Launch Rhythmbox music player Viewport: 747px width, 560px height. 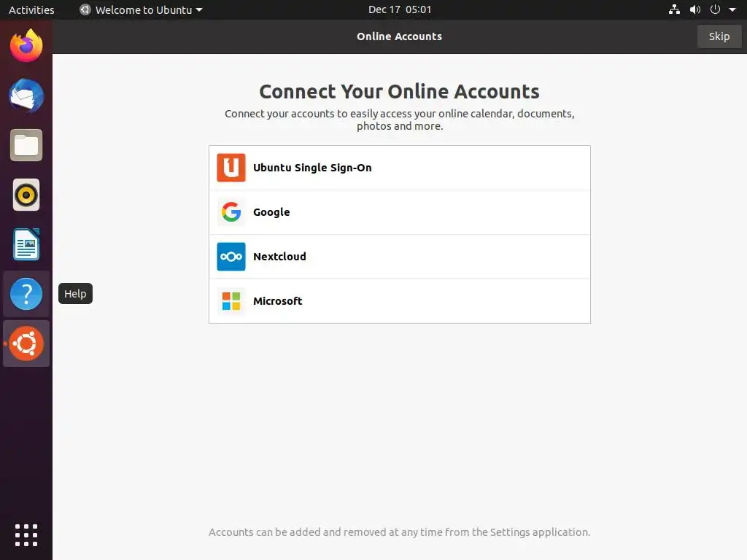pos(26,195)
